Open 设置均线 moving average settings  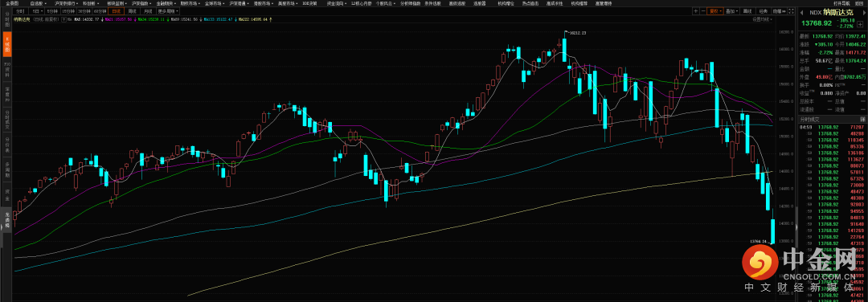[762, 19]
